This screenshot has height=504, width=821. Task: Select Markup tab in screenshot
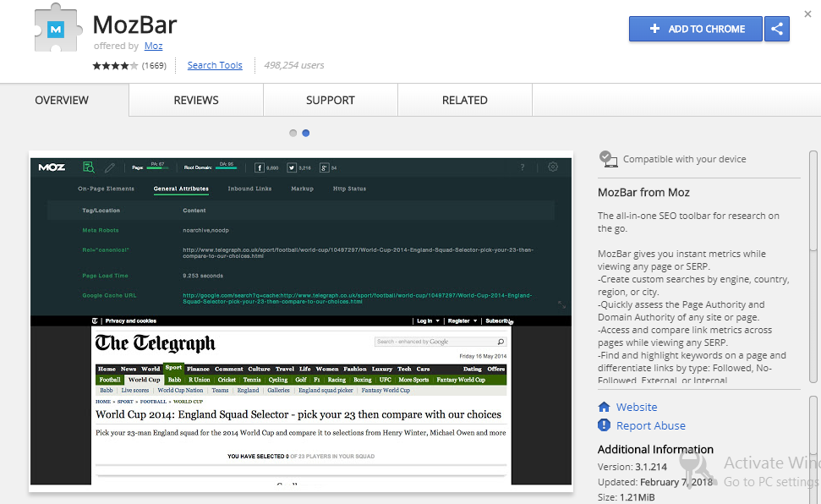(x=302, y=189)
